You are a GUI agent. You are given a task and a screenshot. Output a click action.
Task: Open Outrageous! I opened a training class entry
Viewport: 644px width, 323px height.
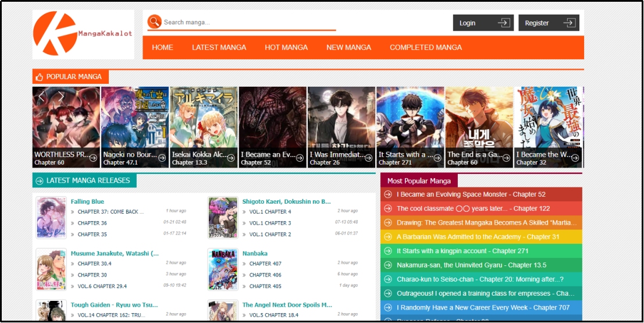point(481,293)
